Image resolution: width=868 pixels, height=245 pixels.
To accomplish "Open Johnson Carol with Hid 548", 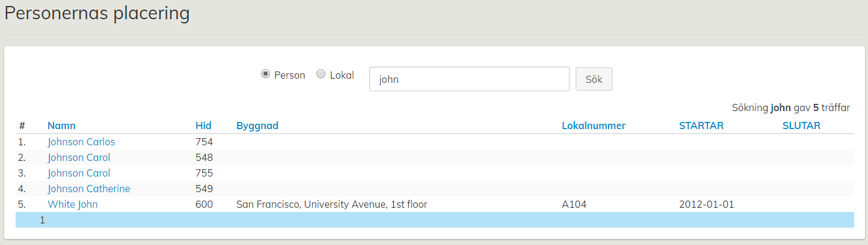I will (79, 158).
